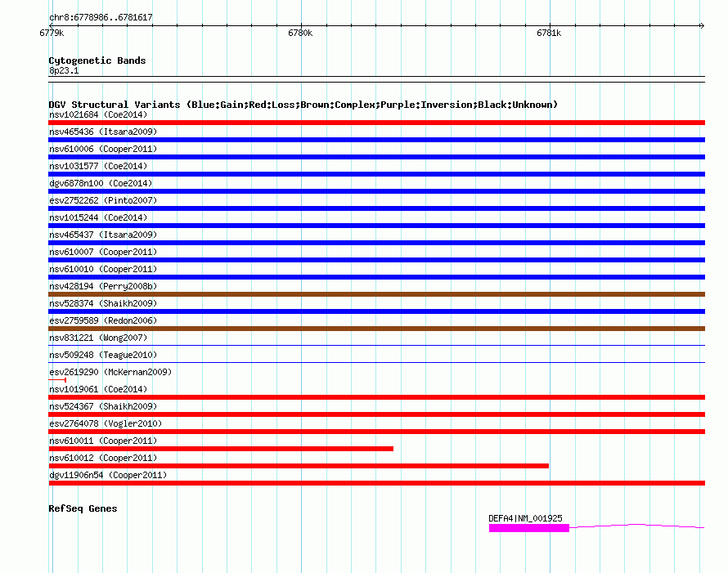Click the 6781k ruler position
The height and width of the screenshot is (573, 728).
(x=549, y=33)
